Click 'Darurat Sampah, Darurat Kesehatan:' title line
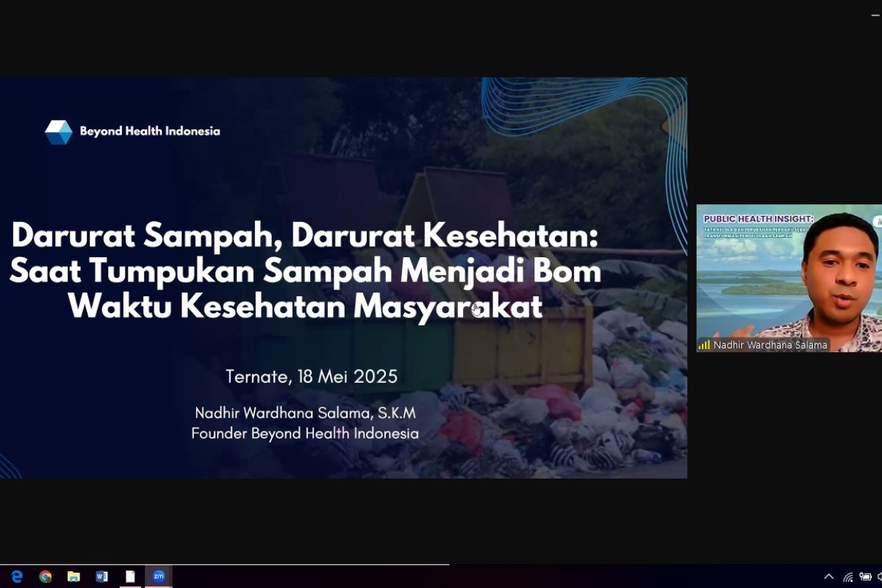The height and width of the screenshot is (588, 882). coord(305,236)
